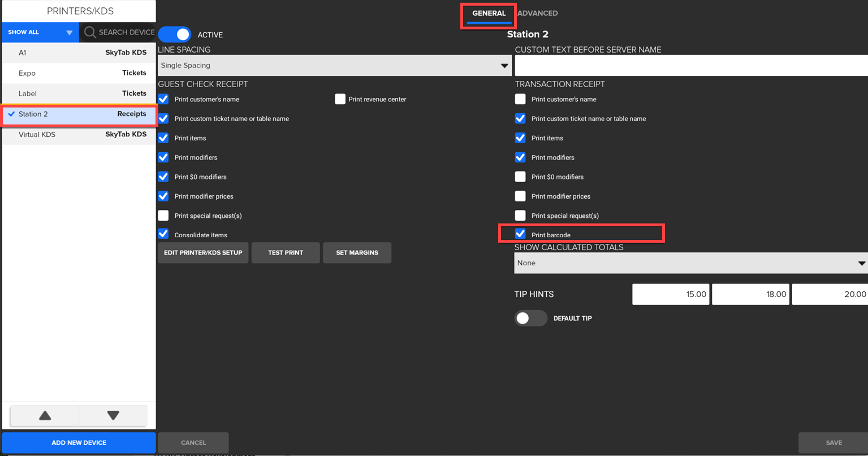This screenshot has width=868, height=456.
Task: Select the GENERAL tab
Action: [x=489, y=13]
